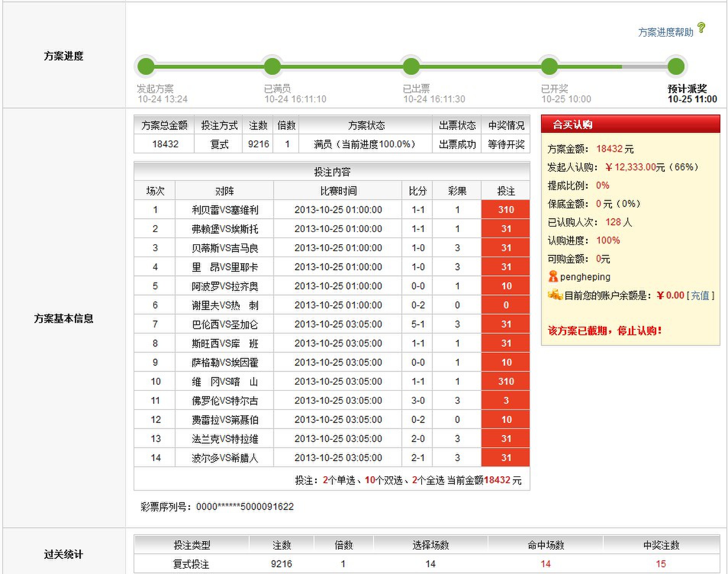
Task: Click the 命中场数 column header in 过关统计
Action: 545,545
